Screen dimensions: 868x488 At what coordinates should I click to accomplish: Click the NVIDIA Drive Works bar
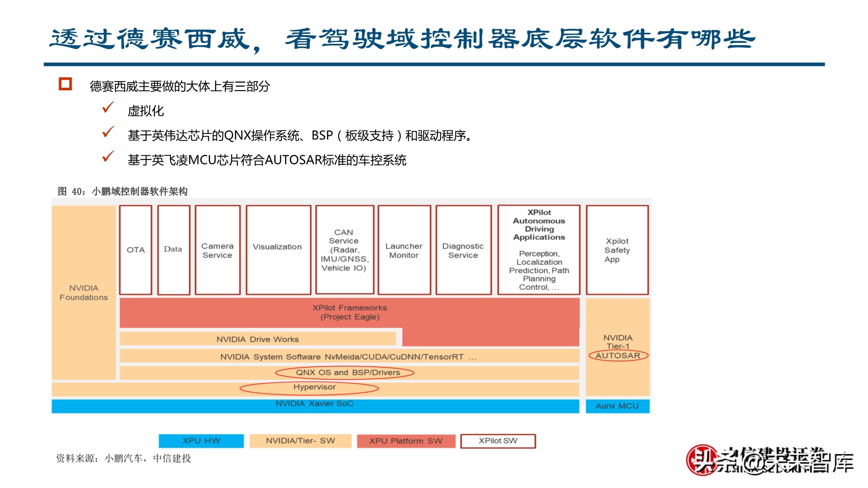[x=258, y=339]
